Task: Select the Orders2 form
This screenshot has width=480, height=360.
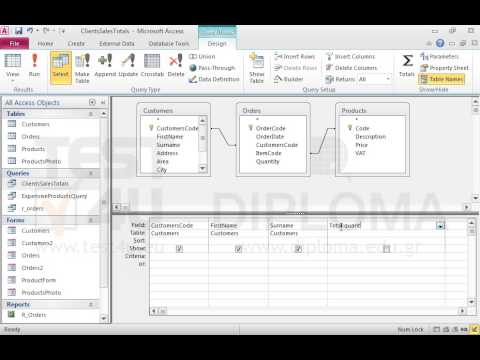Action: [x=32, y=268]
